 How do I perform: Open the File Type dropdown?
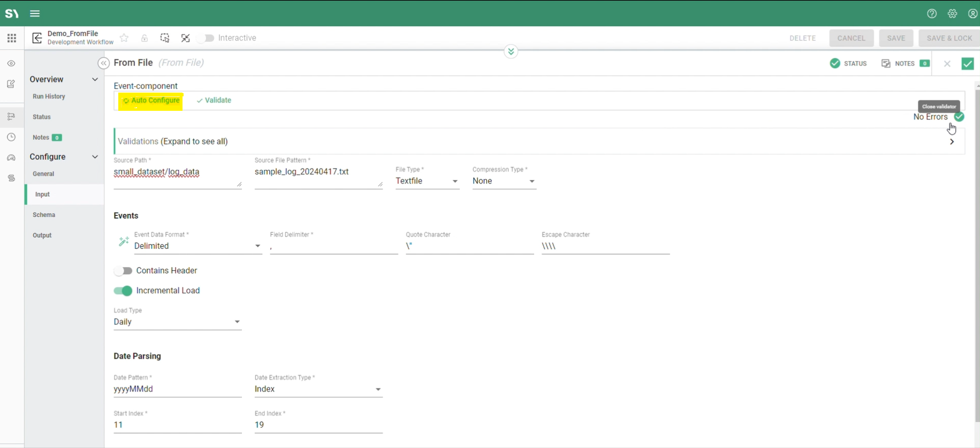(427, 181)
